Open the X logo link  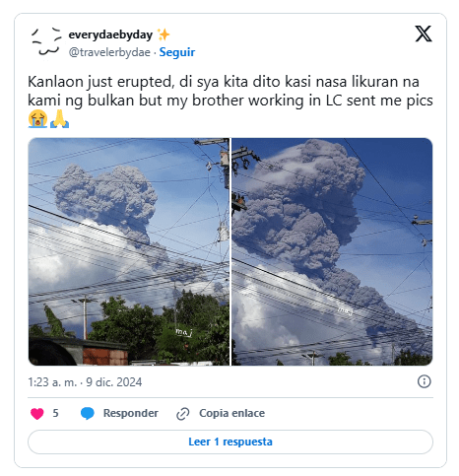pos(424,34)
